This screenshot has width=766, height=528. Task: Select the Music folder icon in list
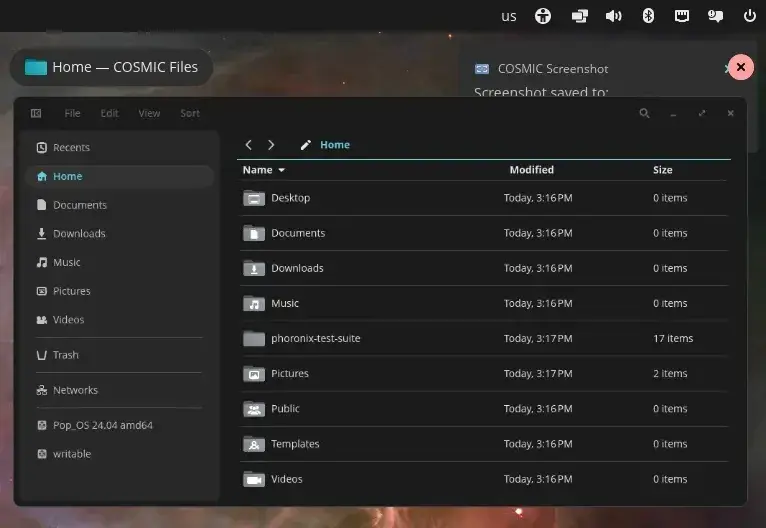[254, 303]
